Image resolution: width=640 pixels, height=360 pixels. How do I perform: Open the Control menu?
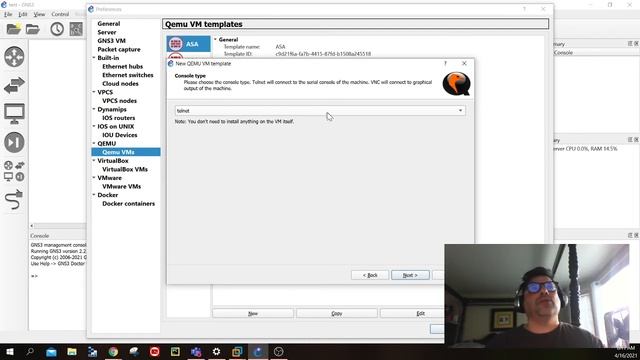pyautogui.click(x=60, y=14)
